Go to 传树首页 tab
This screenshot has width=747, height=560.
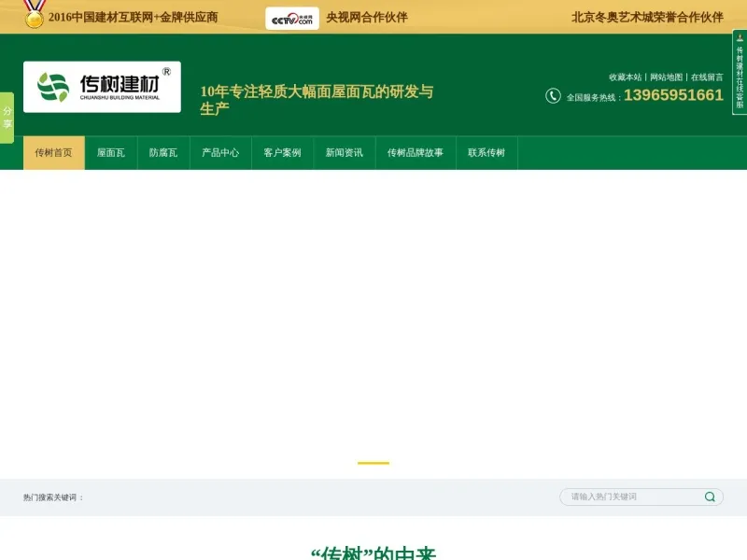(54, 153)
